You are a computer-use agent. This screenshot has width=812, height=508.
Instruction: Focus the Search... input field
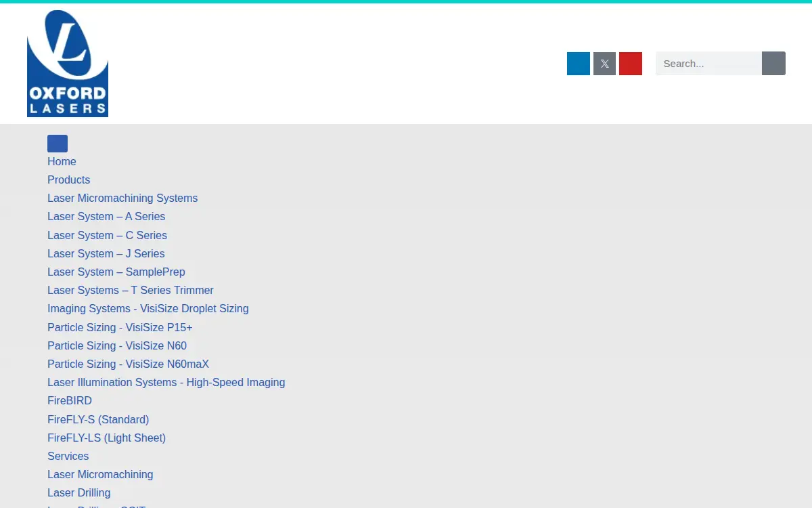click(x=708, y=64)
